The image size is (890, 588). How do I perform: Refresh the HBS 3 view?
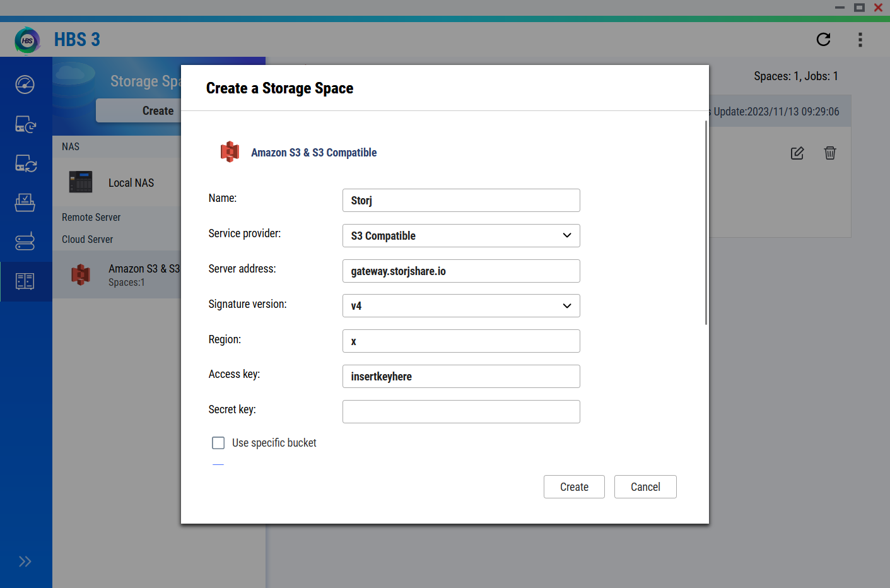[823, 40]
